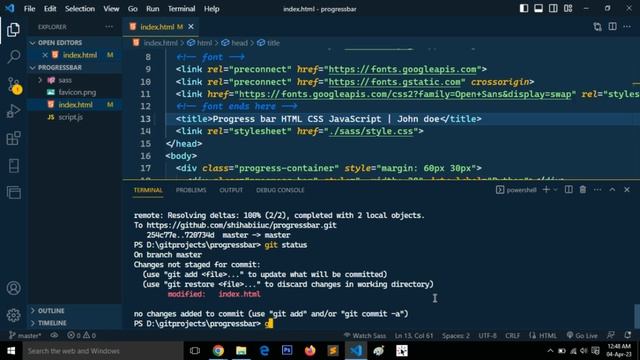Open the Run menu
Viewport: 640px width, 360px height.
tap(153, 9)
